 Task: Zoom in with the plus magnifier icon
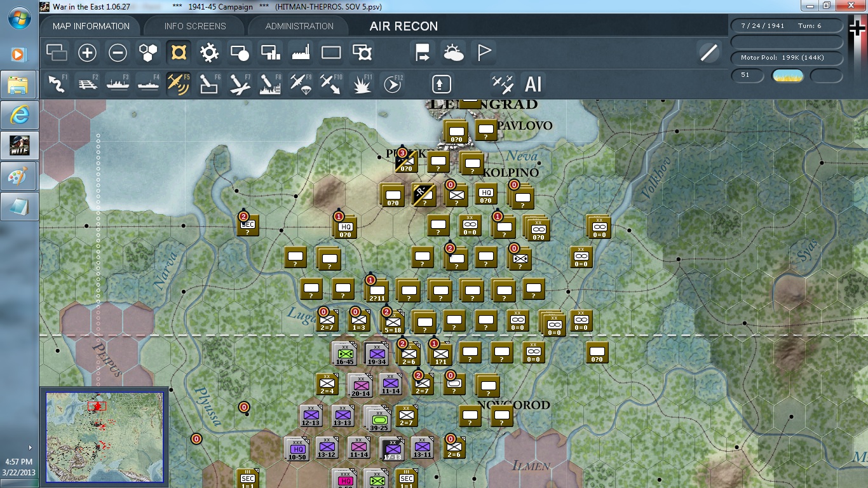[x=87, y=53]
